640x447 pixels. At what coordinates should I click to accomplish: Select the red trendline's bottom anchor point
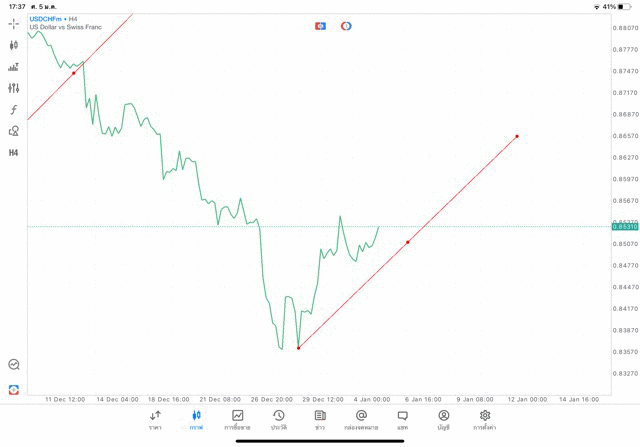point(298,348)
